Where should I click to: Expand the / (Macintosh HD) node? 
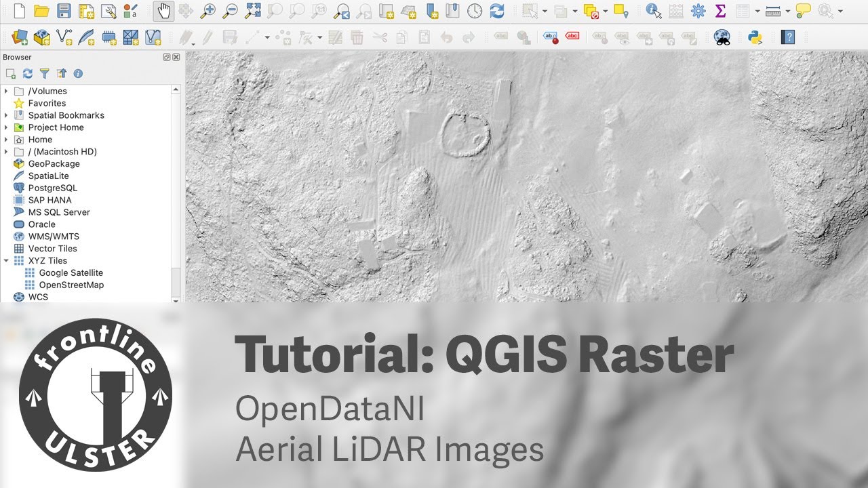tap(6, 152)
